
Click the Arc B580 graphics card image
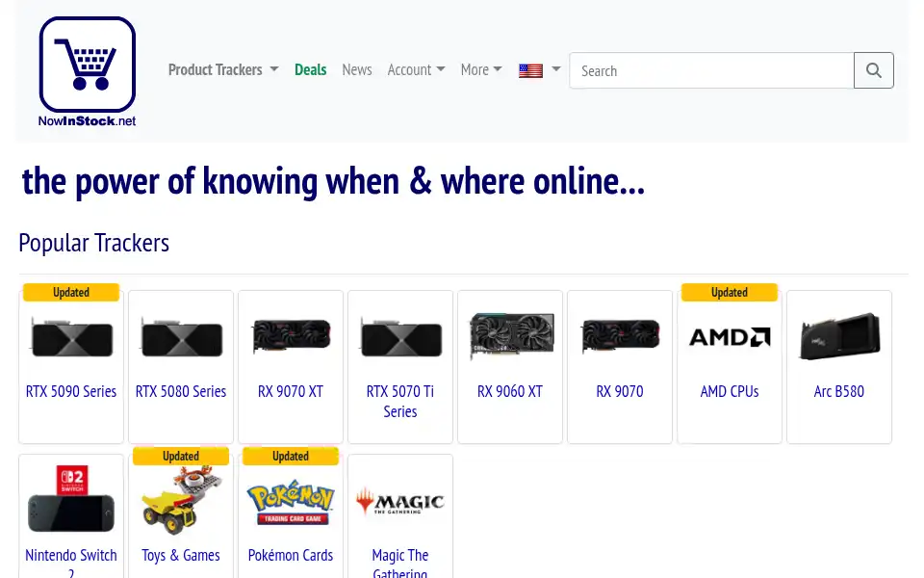click(839, 335)
